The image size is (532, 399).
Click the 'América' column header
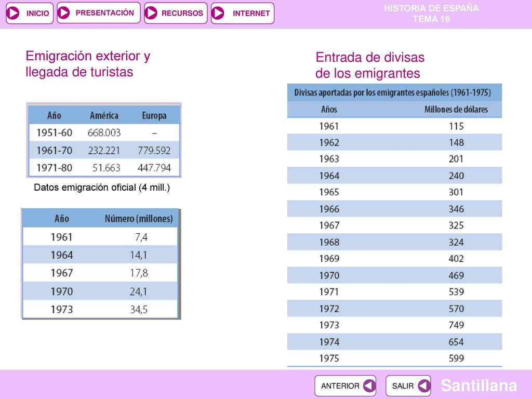point(104,115)
